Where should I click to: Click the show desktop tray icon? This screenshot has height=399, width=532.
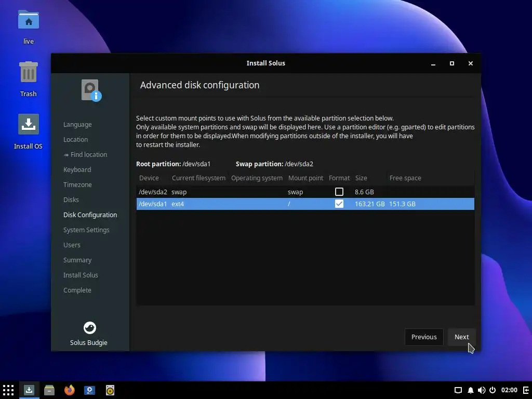tap(458, 390)
